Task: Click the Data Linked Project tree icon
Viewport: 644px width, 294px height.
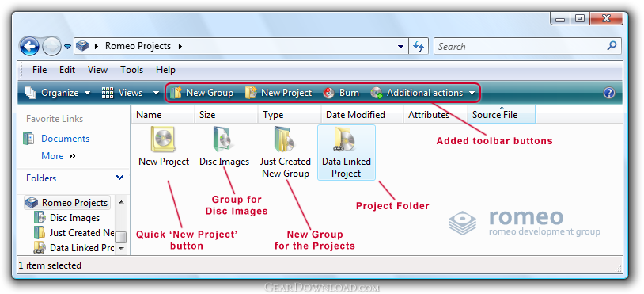Action: tap(40, 247)
